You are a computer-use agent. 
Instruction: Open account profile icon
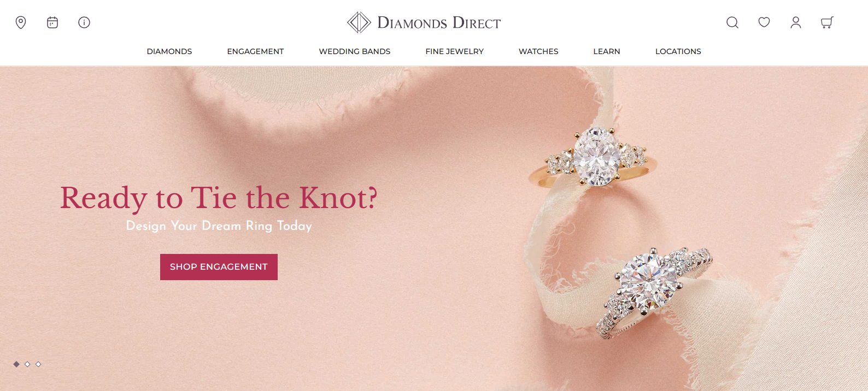point(796,22)
